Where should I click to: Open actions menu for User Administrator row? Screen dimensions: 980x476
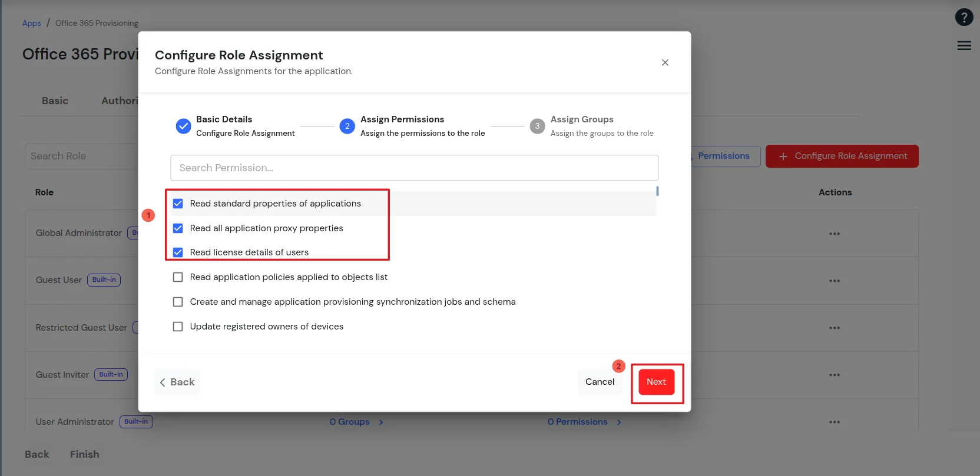tap(835, 422)
